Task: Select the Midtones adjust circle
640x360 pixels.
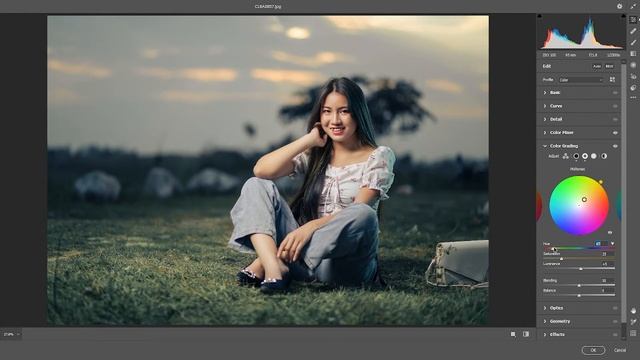Action: (585, 156)
